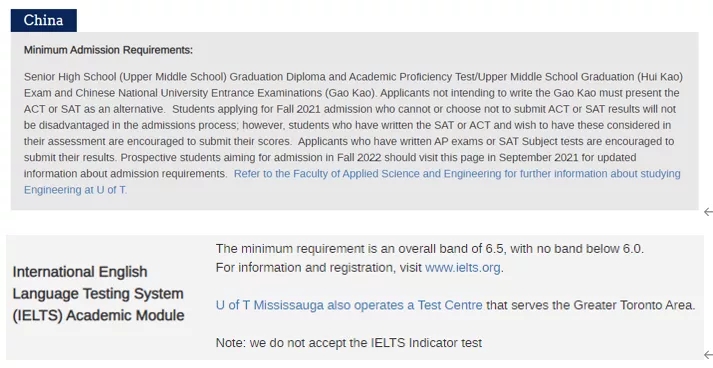Click the words 'Senior High School' in the paragraph

[x=70, y=77]
